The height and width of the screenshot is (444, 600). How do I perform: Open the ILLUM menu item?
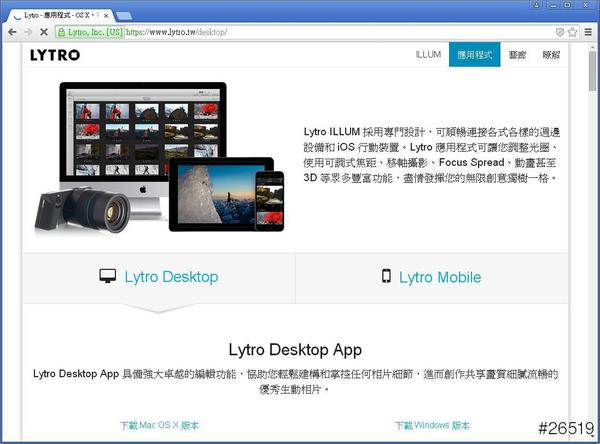(428, 55)
